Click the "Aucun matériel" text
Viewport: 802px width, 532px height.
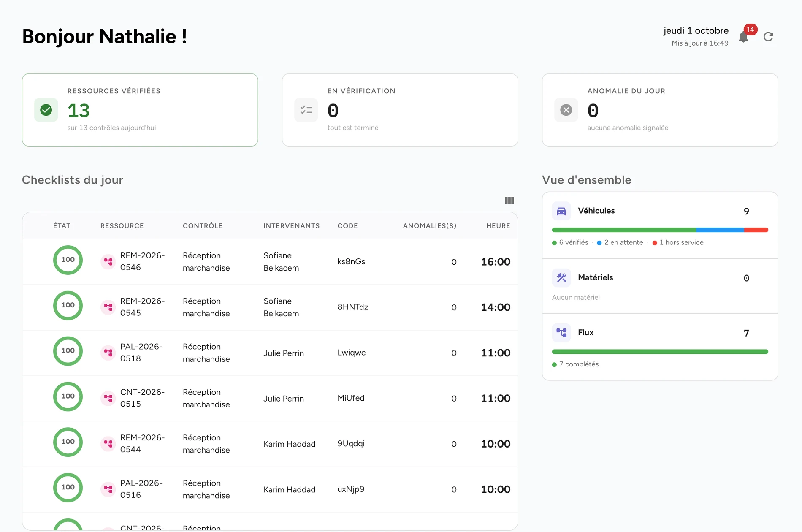576,297
